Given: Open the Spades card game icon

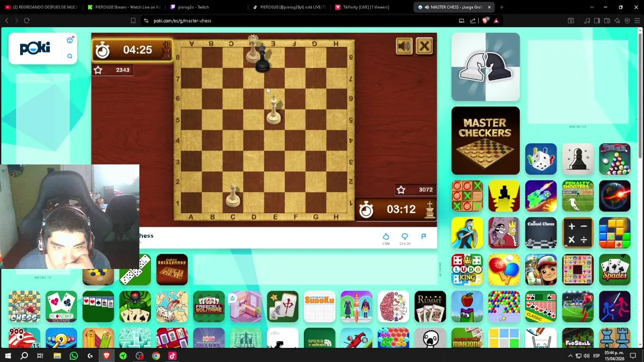Looking at the screenshot, I should (615, 270).
